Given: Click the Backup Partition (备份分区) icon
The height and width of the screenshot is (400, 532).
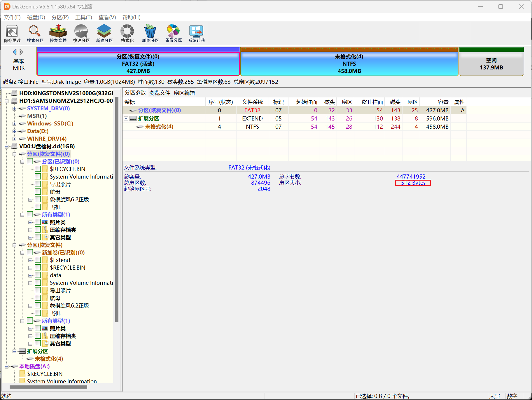Looking at the screenshot, I should point(173,34).
